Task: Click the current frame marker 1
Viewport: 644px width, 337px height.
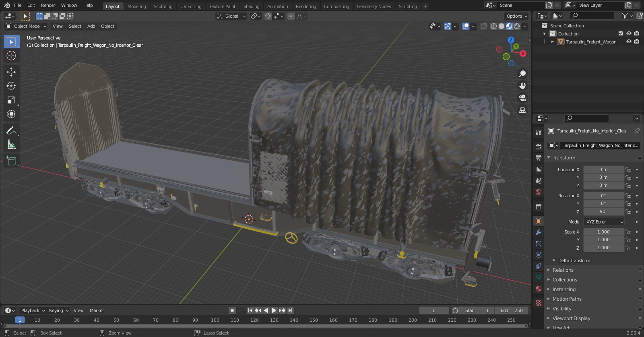Action: (x=20, y=320)
